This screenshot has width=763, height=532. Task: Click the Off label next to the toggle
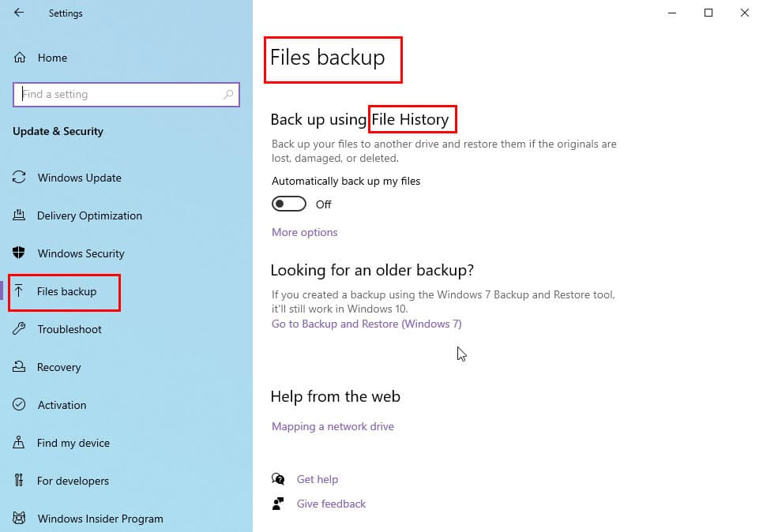click(324, 204)
